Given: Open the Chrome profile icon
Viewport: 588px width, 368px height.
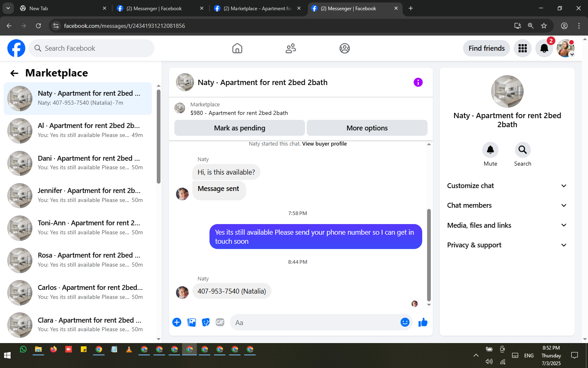Looking at the screenshot, I should tap(564, 26).
